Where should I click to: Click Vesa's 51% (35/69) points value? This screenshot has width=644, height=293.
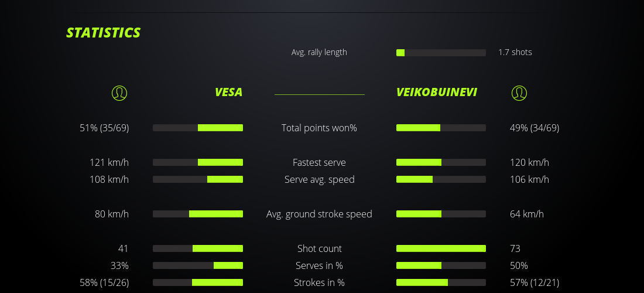(104, 128)
